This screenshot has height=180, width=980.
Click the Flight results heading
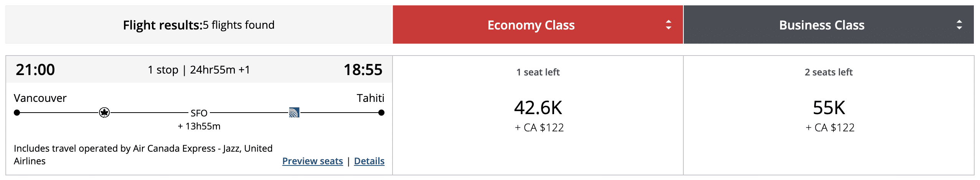coord(198,25)
